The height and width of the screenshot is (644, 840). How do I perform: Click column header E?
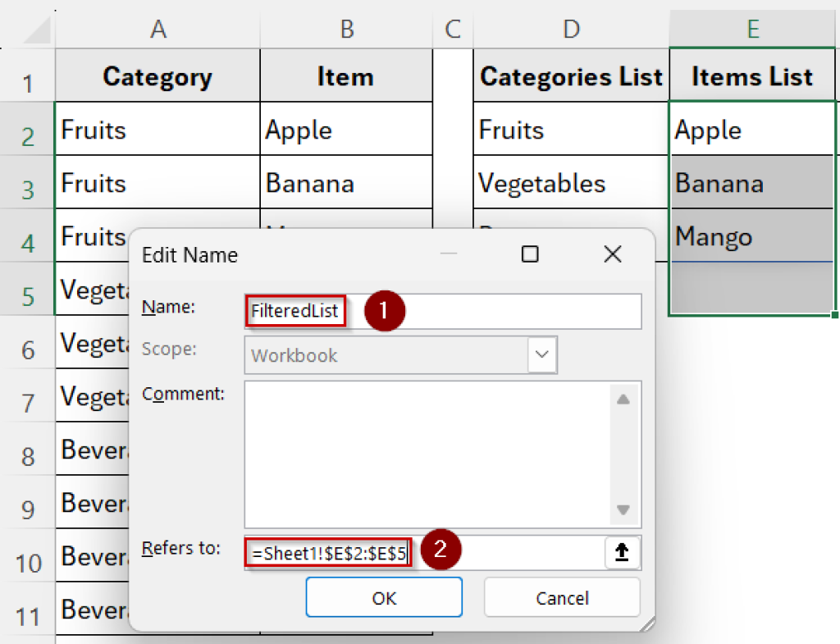click(752, 27)
